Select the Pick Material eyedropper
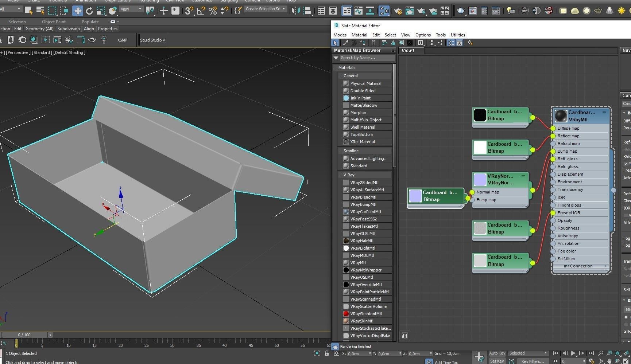The image size is (631, 364). coord(345,43)
